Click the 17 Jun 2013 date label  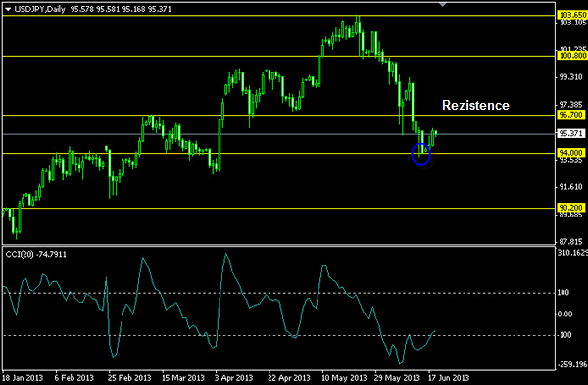449,378
